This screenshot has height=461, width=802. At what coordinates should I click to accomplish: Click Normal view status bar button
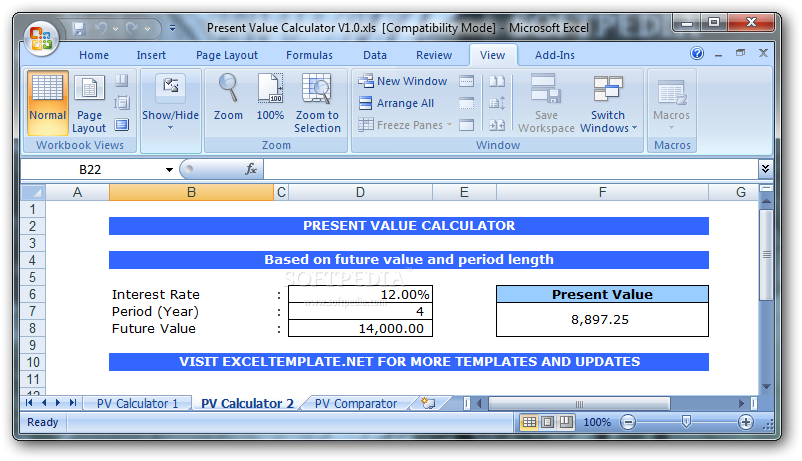pyautogui.click(x=529, y=422)
